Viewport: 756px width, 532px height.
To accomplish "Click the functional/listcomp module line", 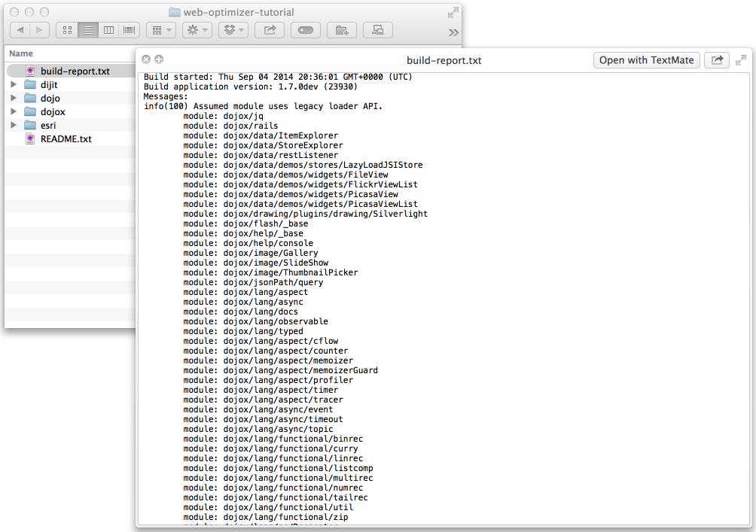I will [x=278, y=468].
